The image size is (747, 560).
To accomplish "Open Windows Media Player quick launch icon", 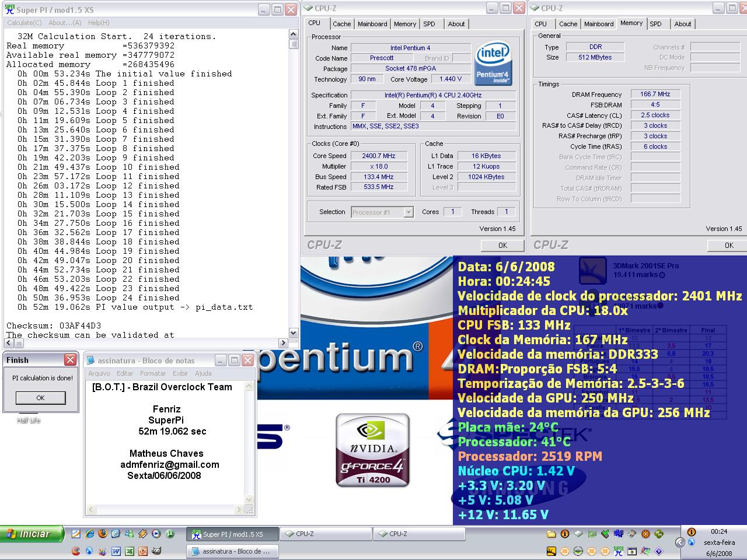I will point(156,534).
